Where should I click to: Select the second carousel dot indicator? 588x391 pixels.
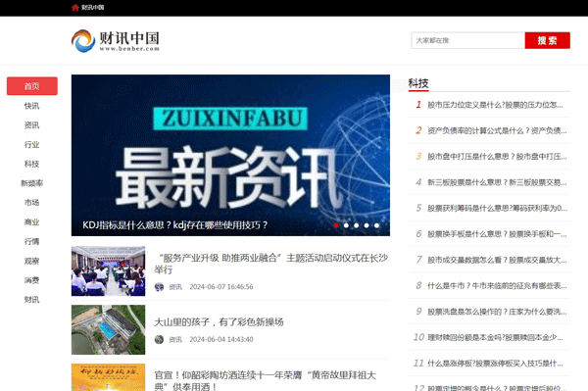[x=346, y=225]
